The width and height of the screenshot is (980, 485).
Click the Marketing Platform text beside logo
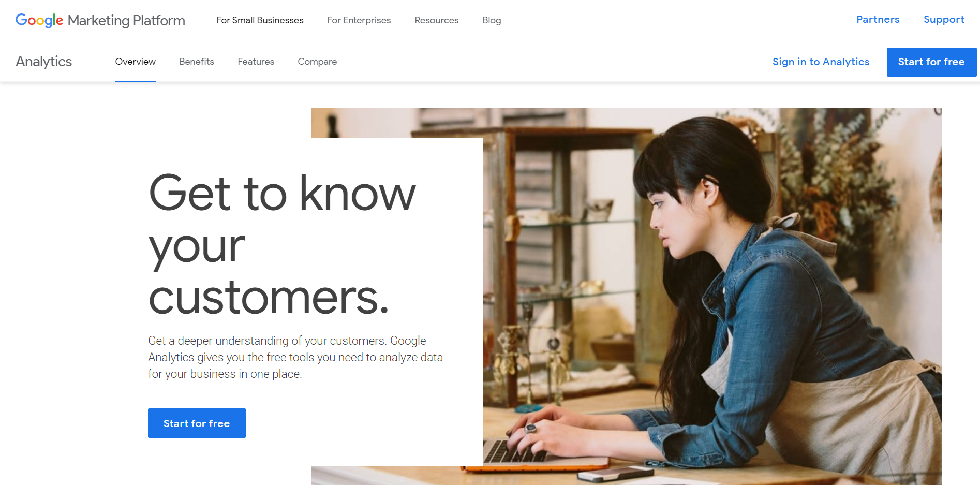[126, 20]
